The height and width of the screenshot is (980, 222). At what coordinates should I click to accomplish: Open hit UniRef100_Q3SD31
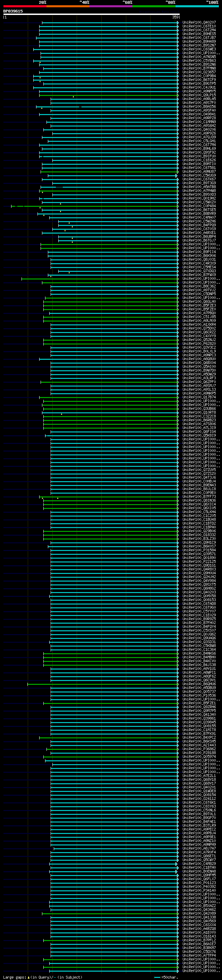click(199, 642)
